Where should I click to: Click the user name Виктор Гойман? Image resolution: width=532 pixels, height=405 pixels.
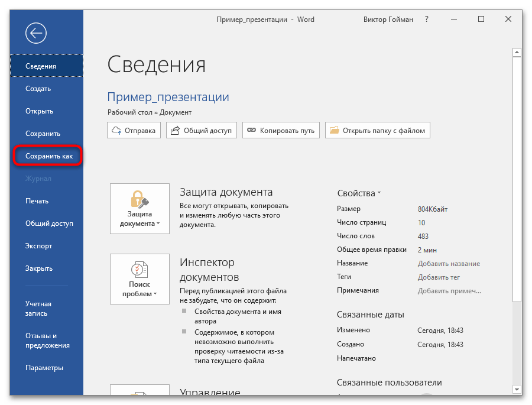[x=388, y=20]
